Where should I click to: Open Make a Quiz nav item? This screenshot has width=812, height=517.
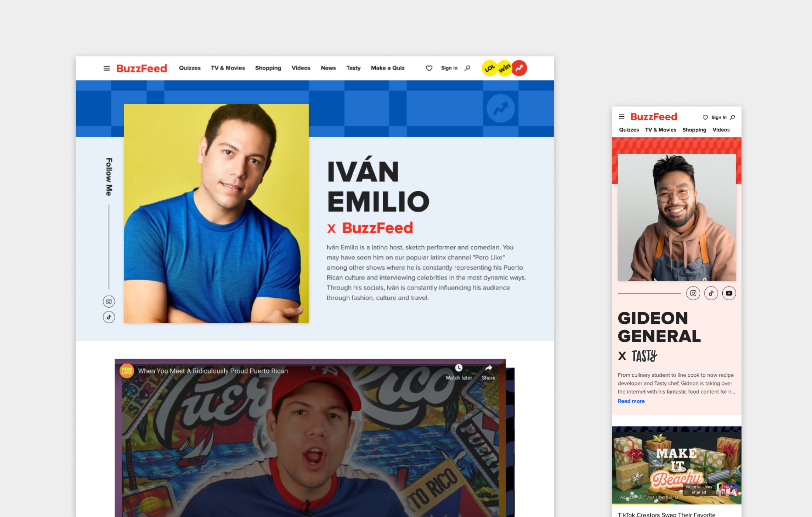[x=388, y=68]
